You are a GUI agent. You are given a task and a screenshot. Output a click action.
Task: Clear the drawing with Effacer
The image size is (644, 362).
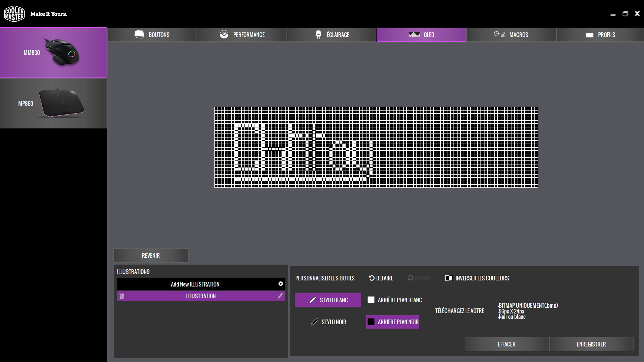[x=506, y=344]
